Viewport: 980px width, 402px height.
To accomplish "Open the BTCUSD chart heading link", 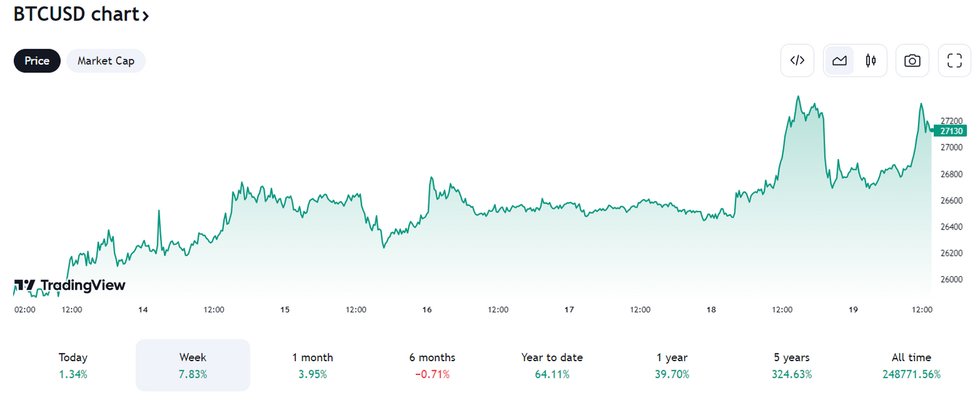I will [81, 14].
